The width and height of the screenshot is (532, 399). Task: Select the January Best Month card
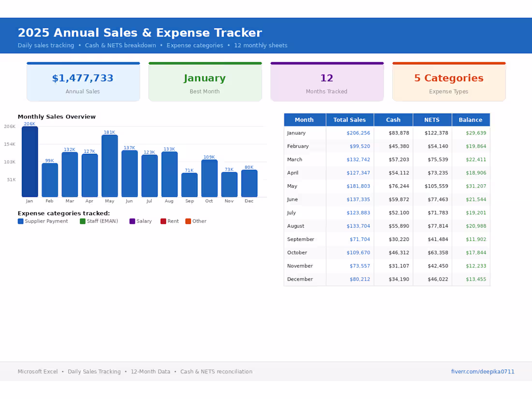click(205, 82)
